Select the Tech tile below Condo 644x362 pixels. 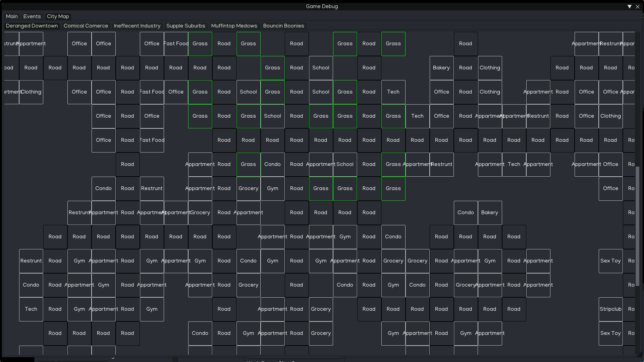31,309
